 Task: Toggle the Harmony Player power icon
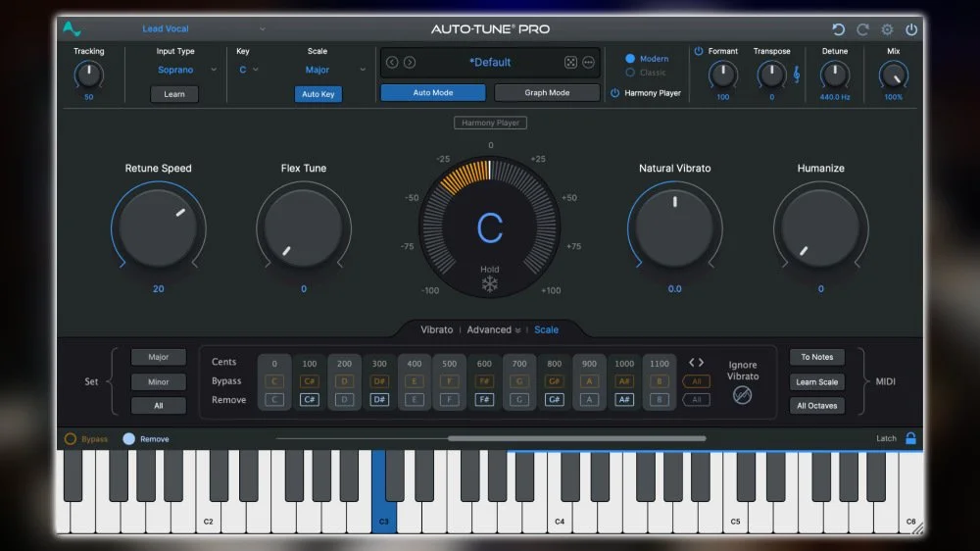(x=615, y=92)
